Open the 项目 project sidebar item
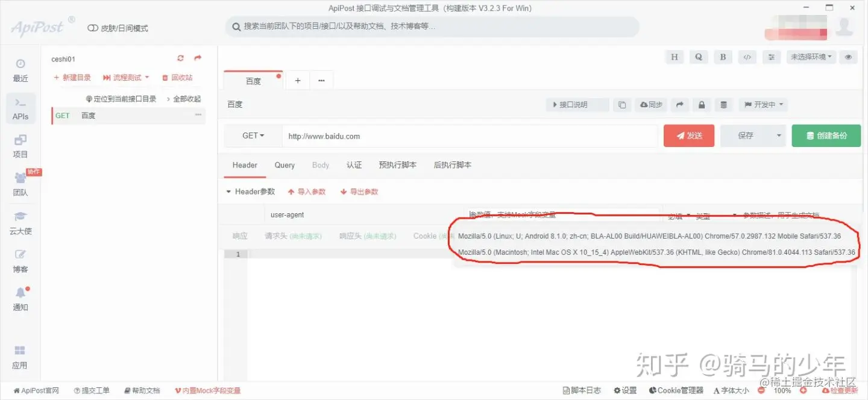This screenshot has width=868, height=400. (x=20, y=146)
